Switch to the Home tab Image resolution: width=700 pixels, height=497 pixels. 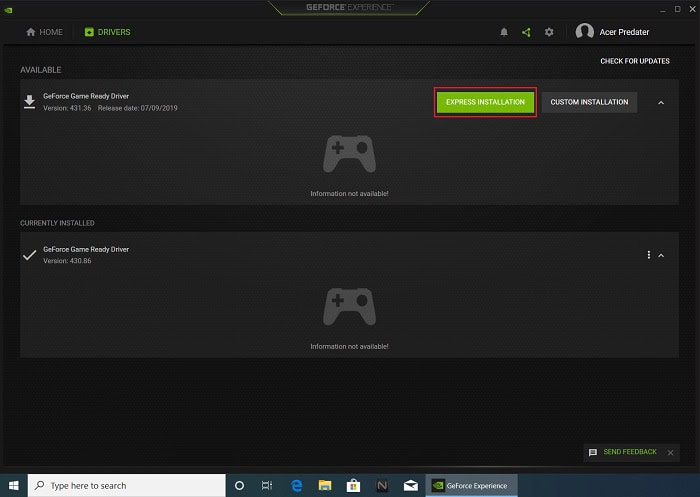tap(44, 32)
